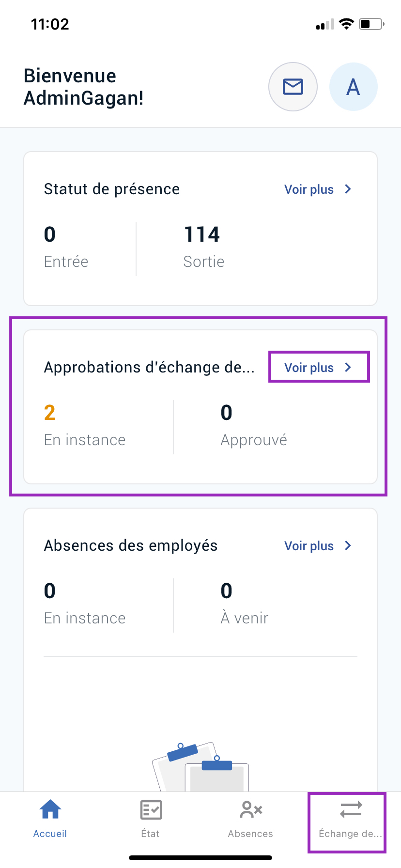This screenshot has width=401, height=868.
Task: Tap Voir plus for Approbations d'échange
Action: coord(309,368)
